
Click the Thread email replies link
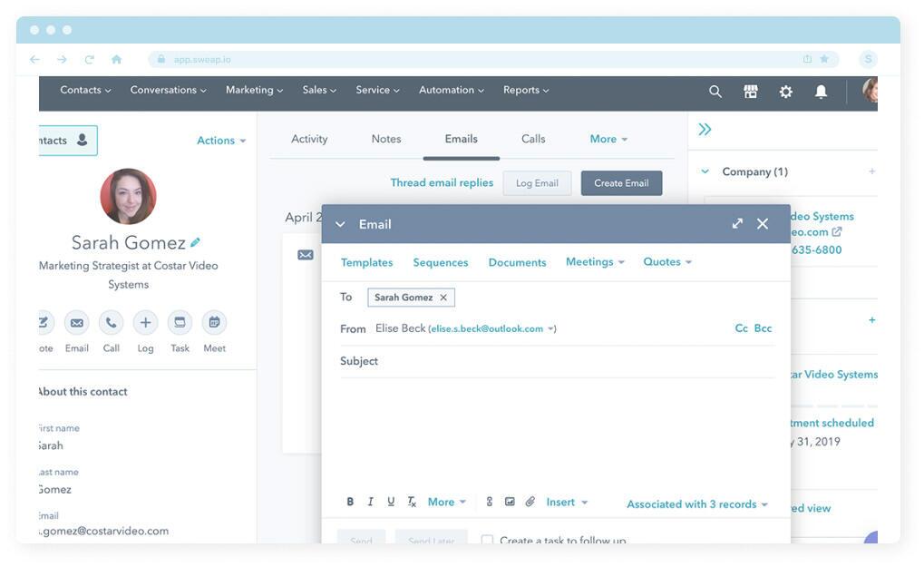click(x=442, y=183)
